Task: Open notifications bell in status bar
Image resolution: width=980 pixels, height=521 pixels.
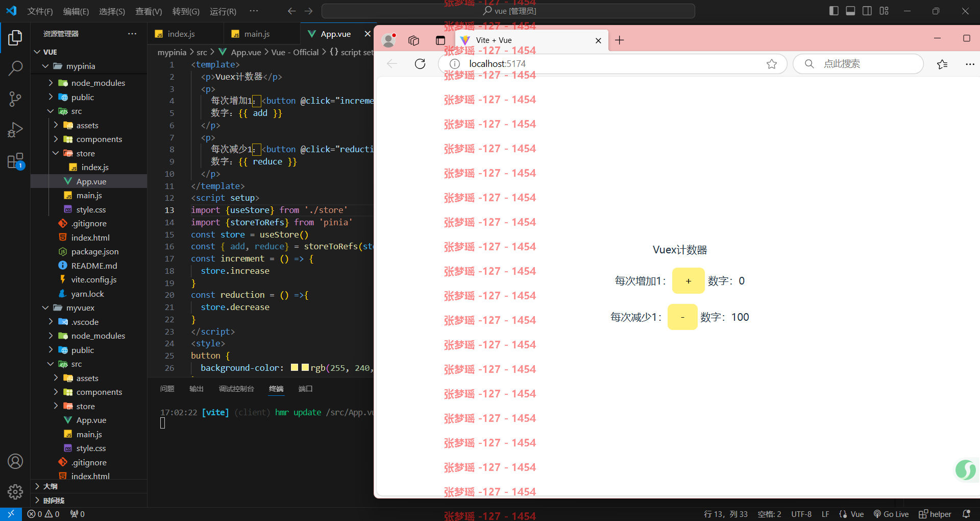Action: coord(966,514)
